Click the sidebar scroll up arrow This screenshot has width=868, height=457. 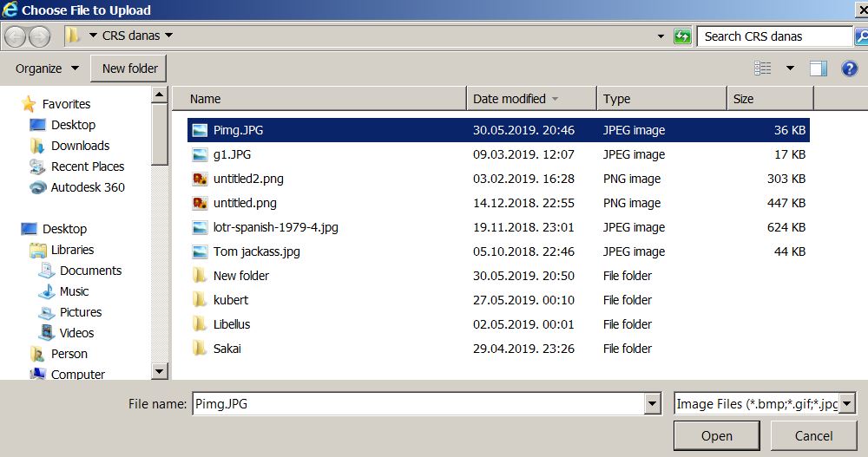160,95
